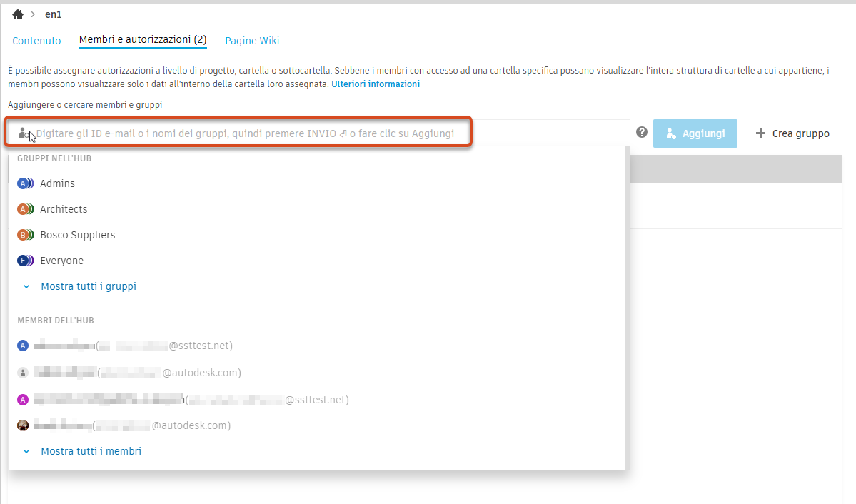Screen dimensions: 856x504
Task: Select the ssttest.net member with pink avatar
Action: point(22,399)
